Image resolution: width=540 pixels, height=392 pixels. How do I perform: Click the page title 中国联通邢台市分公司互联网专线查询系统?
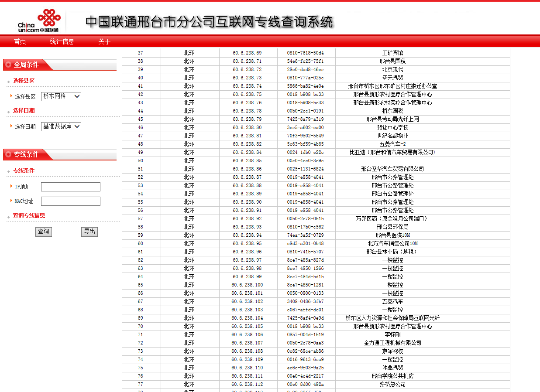(210, 22)
